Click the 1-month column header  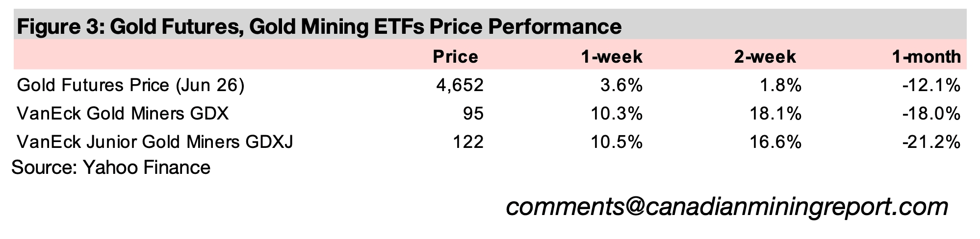pos(926,57)
